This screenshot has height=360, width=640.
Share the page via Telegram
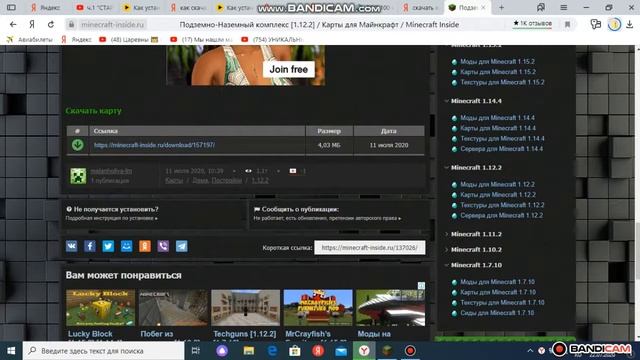(x=182, y=246)
